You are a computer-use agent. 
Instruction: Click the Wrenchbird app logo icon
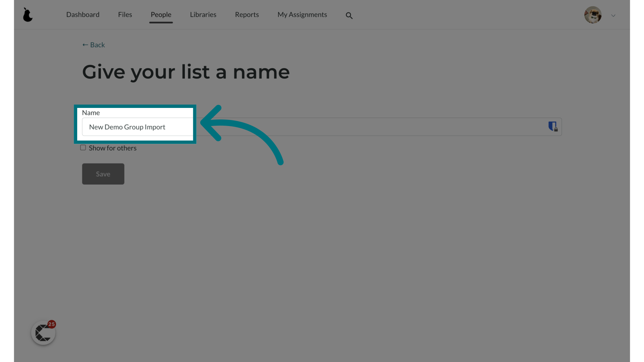(28, 15)
